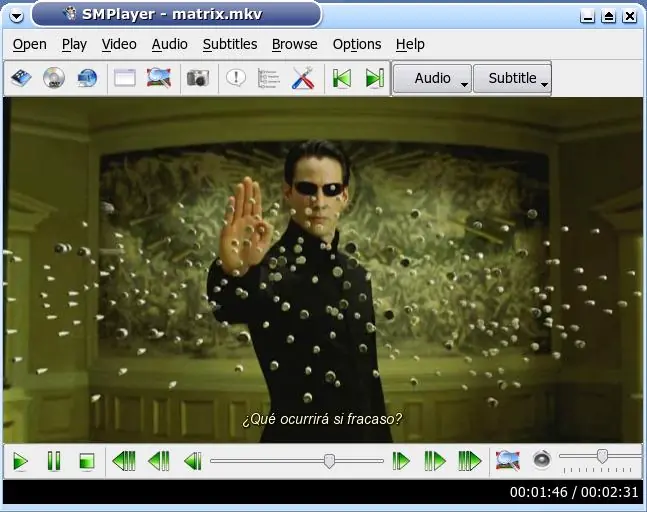The width and height of the screenshot is (647, 512).
Task: Jump to the previous playlist item
Action: 342,78
